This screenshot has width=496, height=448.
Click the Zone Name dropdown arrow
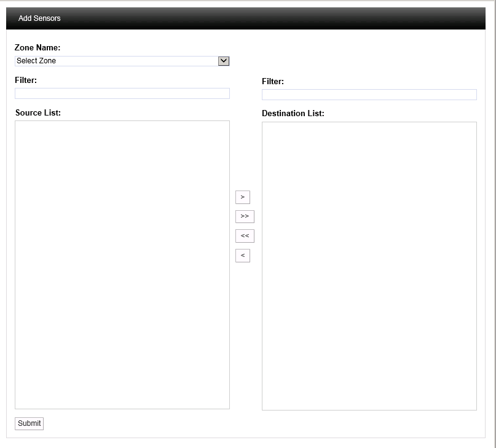click(x=224, y=61)
